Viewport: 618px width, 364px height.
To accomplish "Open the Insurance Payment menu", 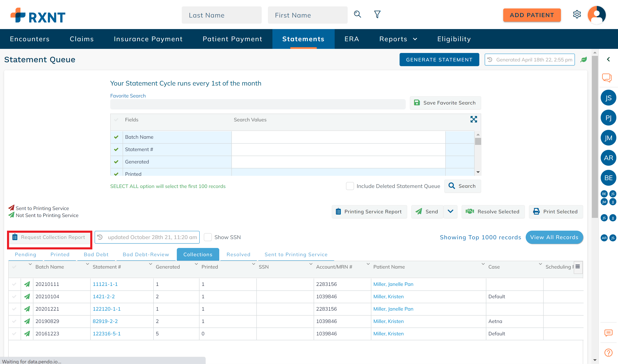I will (x=148, y=39).
